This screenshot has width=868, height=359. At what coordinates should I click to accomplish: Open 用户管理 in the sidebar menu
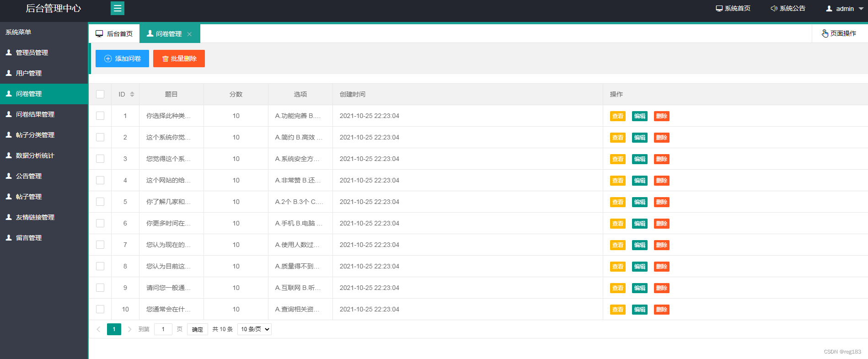pos(44,73)
